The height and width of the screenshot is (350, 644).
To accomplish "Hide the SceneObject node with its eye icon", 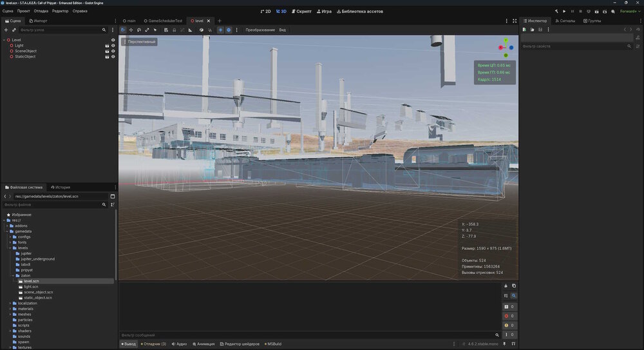I will (113, 51).
